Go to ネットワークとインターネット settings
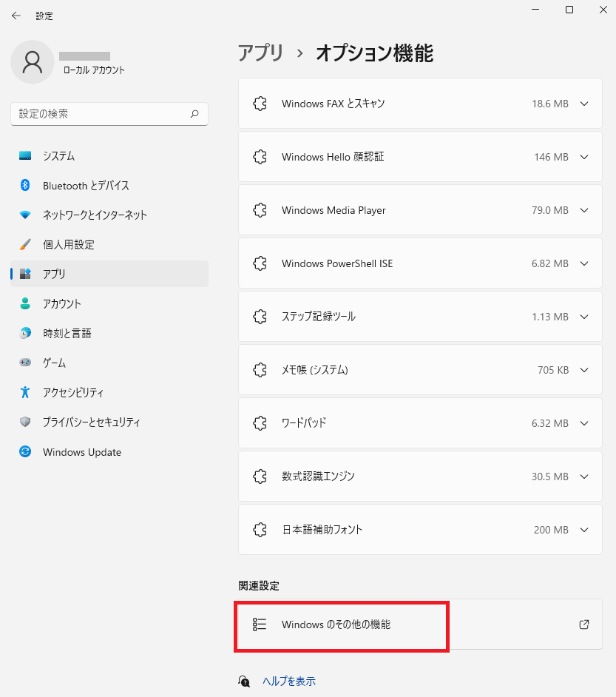The image size is (616, 697). coord(109,215)
